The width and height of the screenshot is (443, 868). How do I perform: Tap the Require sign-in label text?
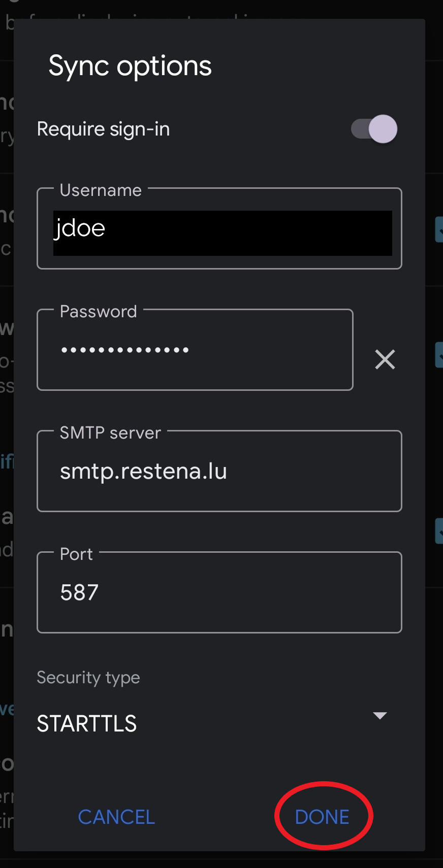[104, 129]
